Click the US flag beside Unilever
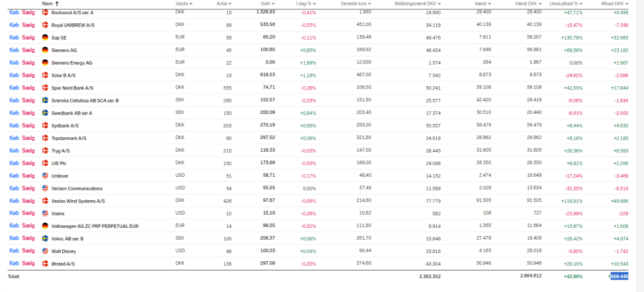 point(45,176)
